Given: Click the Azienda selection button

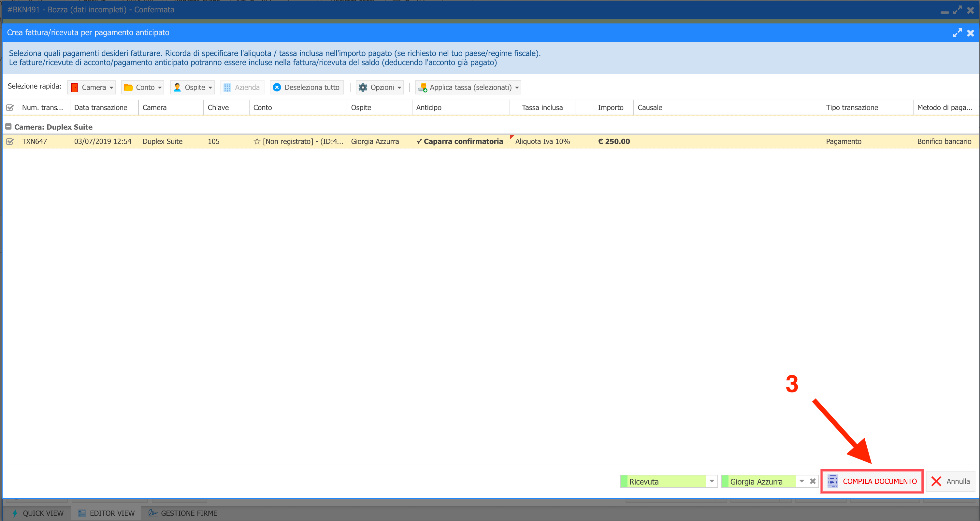Looking at the screenshot, I should point(242,88).
